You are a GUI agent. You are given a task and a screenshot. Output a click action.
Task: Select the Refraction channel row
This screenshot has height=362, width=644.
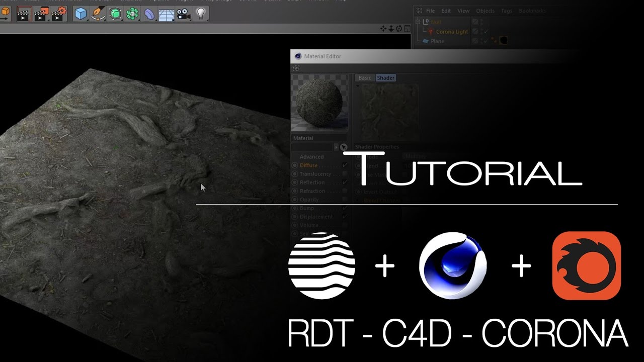coord(320,191)
